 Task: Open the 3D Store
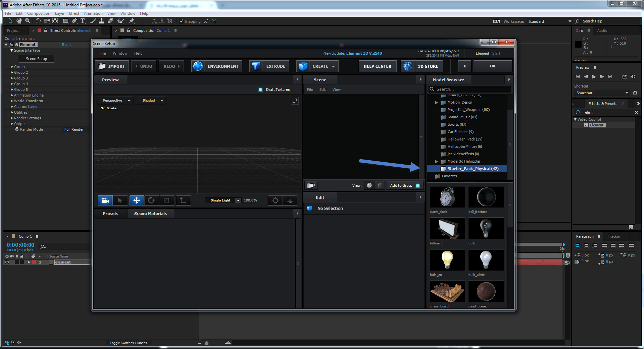click(422, 66)
